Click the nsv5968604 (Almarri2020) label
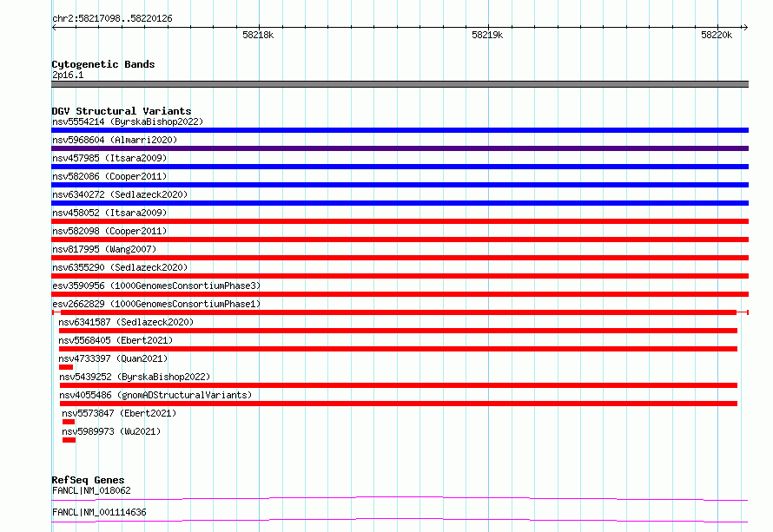This screenshot has height=532, width=773. tap(115, 140)
